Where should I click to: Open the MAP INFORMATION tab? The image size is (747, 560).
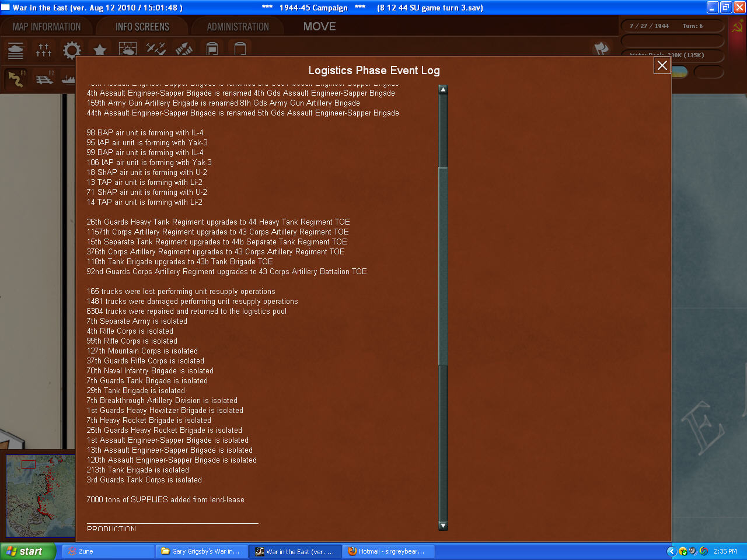[47, 27]
